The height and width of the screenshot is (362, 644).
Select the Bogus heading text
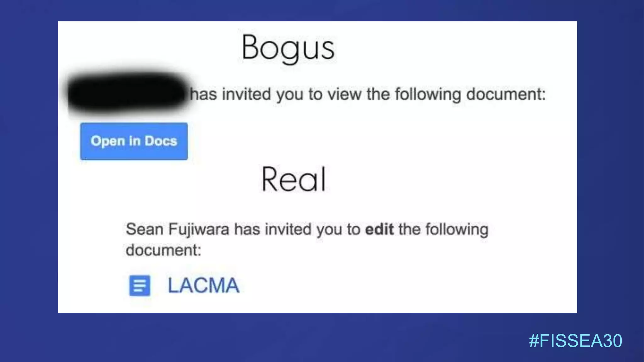[x=288, y=48]
